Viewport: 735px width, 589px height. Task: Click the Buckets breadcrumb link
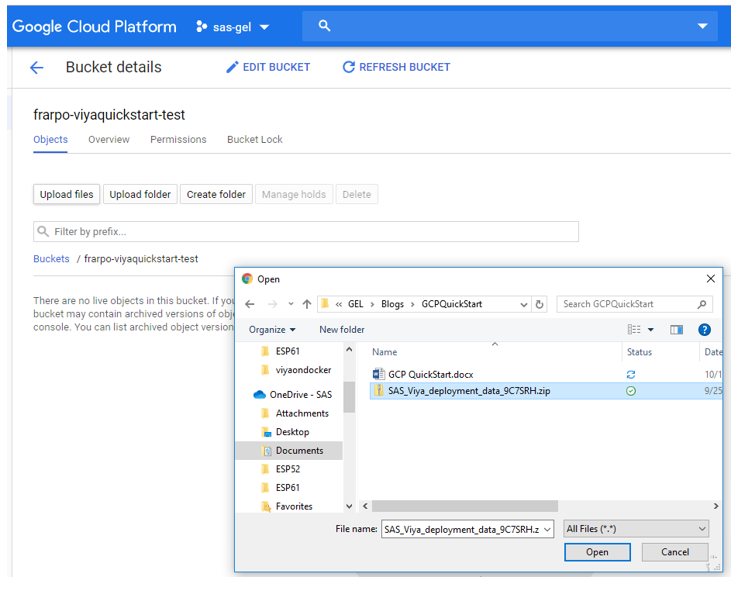point(51,258)
